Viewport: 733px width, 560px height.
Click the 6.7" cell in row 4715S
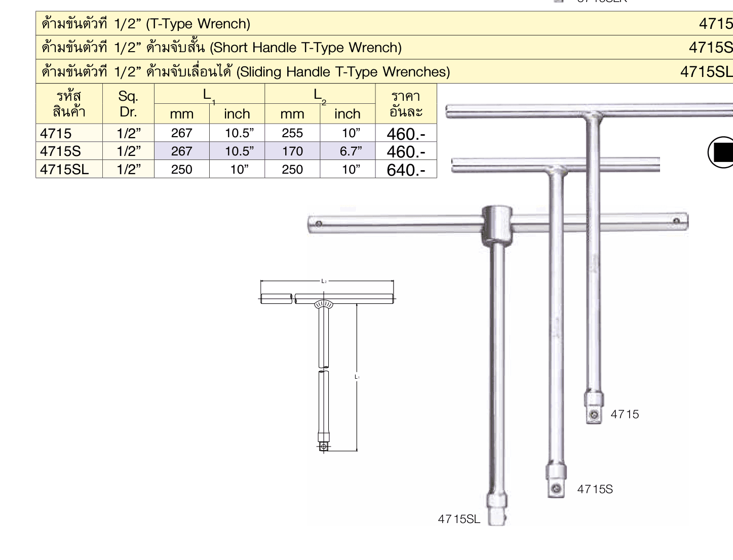[x=348, y=151]
